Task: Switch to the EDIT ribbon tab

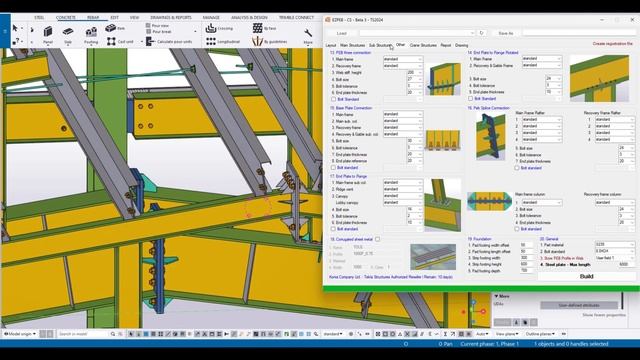Action: [115, 18]
